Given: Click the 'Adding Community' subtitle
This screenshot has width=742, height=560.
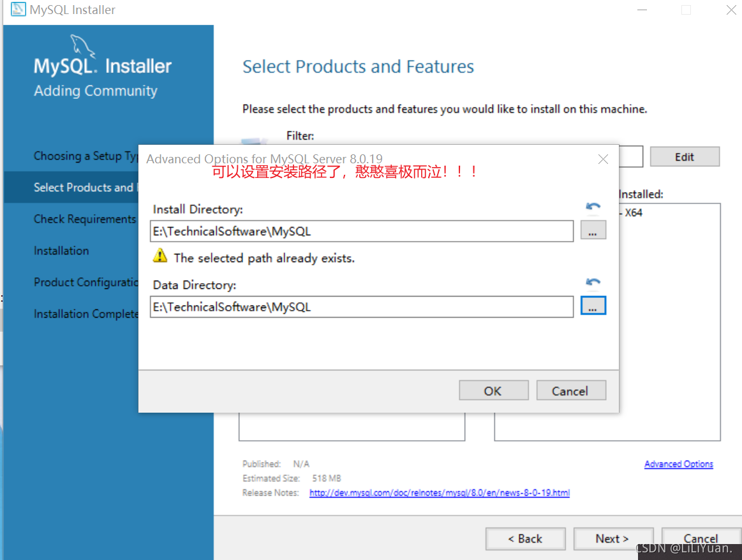Looking at the screenshot, I should (x=96, y=91).
